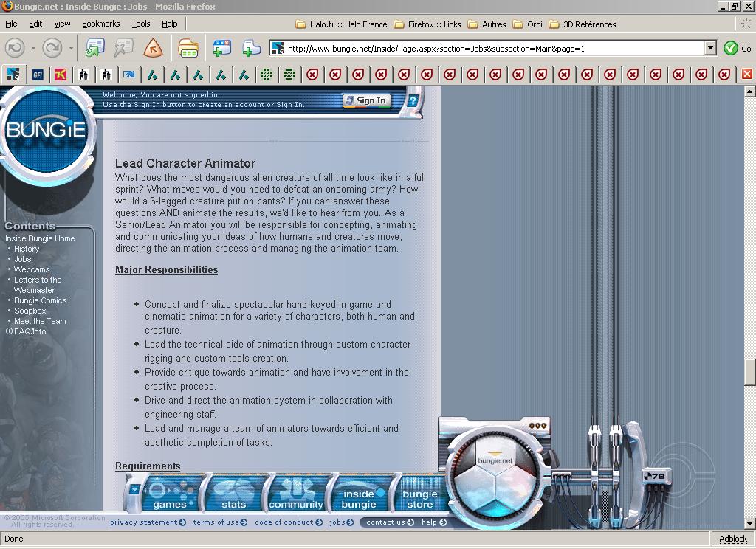Switch to the GFI tab
This screenshot has width=756, height=549.
[x=38, y=75]
